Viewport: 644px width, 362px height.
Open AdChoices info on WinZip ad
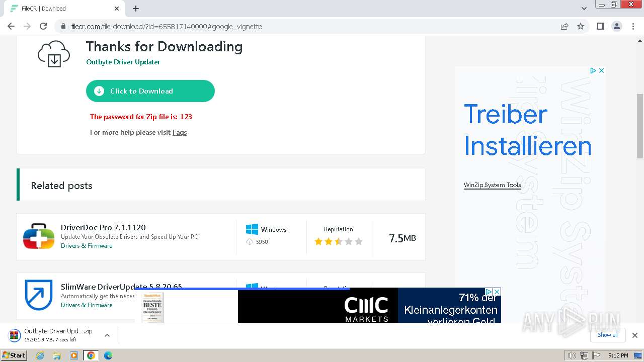point(593,70)
